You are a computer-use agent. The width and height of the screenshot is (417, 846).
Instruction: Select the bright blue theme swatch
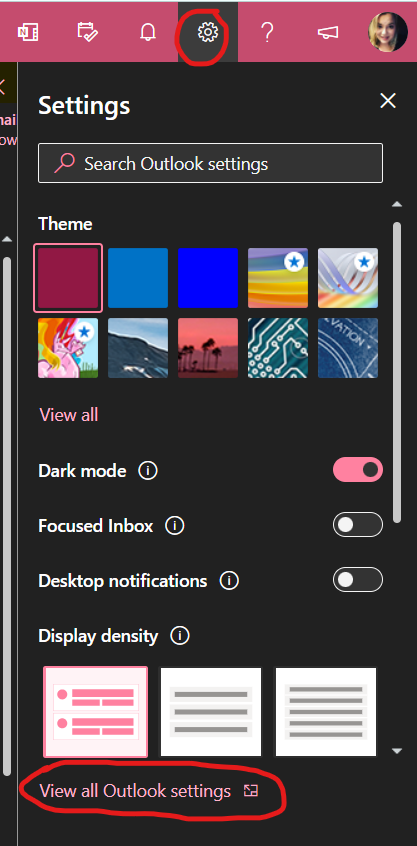tap(208, 278)
